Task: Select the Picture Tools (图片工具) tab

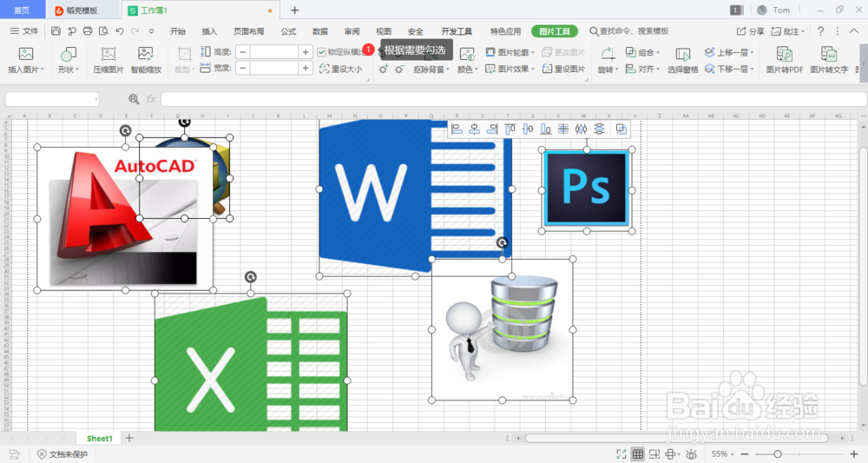Action: coord(554,31)
